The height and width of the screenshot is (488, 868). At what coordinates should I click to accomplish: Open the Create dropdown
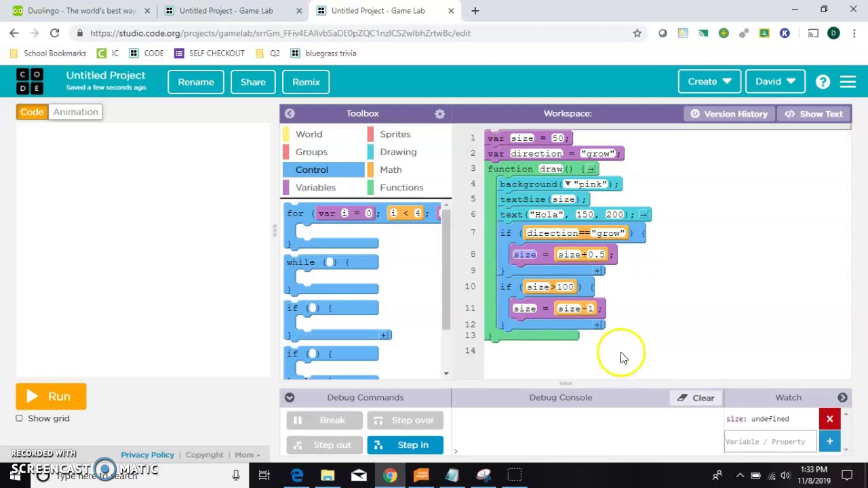tap(709, 81)
